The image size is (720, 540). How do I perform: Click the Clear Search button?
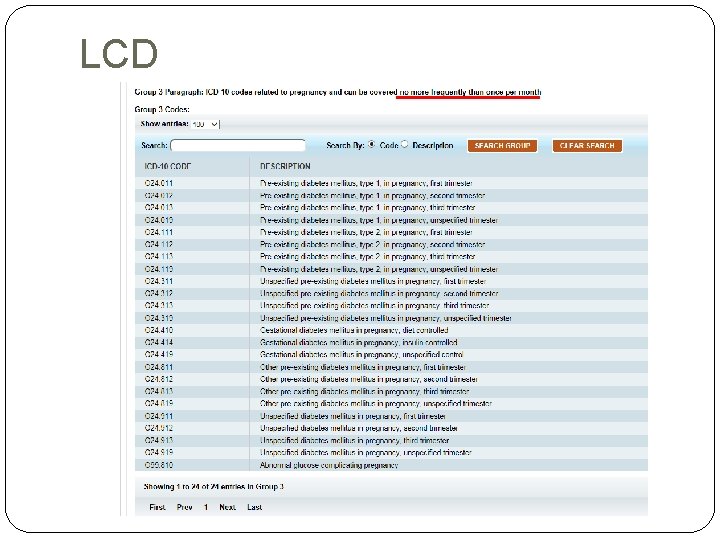pos(587,146)
